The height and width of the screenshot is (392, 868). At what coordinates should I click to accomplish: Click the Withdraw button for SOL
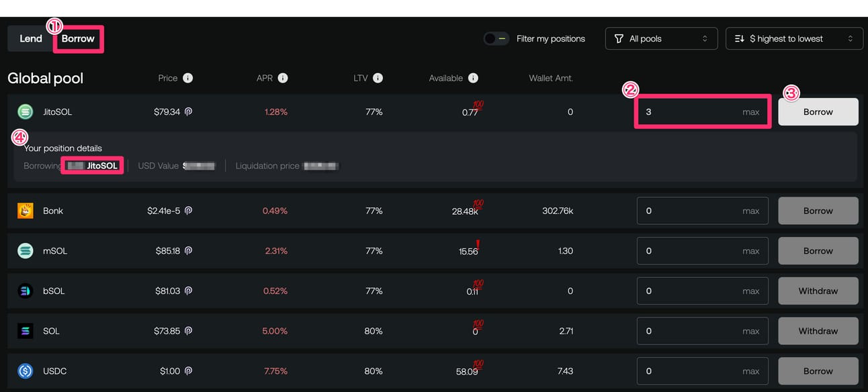[x=818, y=331]
